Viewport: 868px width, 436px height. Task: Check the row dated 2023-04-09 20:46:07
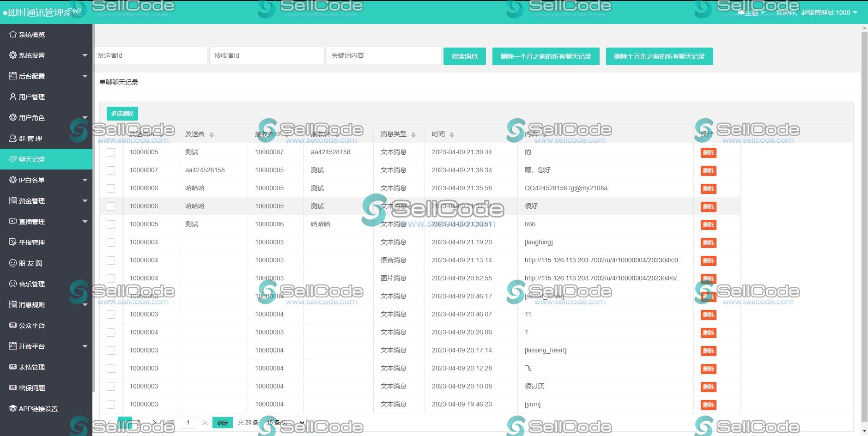tap(111, 315)
